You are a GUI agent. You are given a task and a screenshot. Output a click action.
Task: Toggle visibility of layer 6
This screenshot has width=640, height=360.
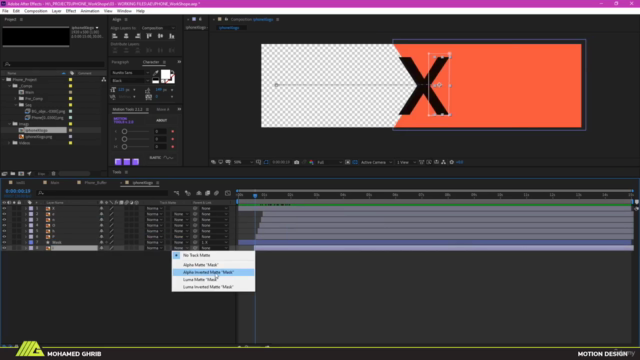(4, 237)
